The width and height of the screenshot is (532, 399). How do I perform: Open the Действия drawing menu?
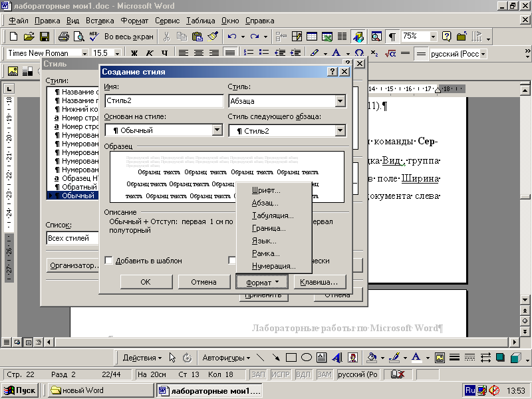[142, 358]
